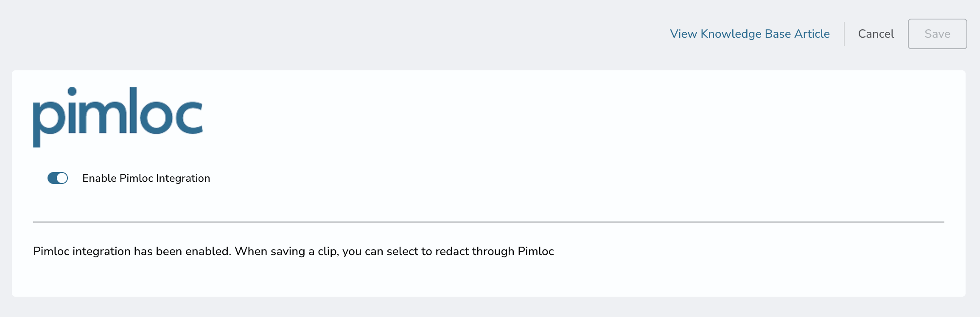The height and width of the screenshot is (317, 980).
Task: Click the word 'Pimloc' ending the status text
Action: pyautogui.click(x=536, y=251)
